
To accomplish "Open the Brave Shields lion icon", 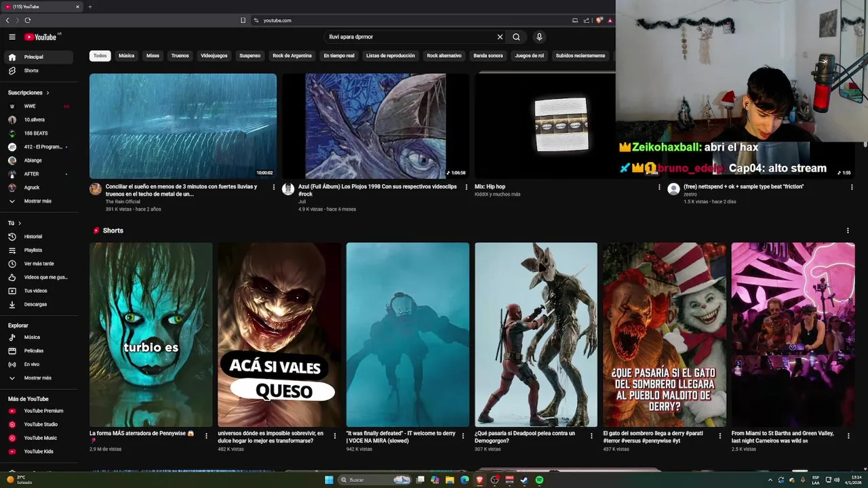I will pyautogui.click(x=599, y=20).
